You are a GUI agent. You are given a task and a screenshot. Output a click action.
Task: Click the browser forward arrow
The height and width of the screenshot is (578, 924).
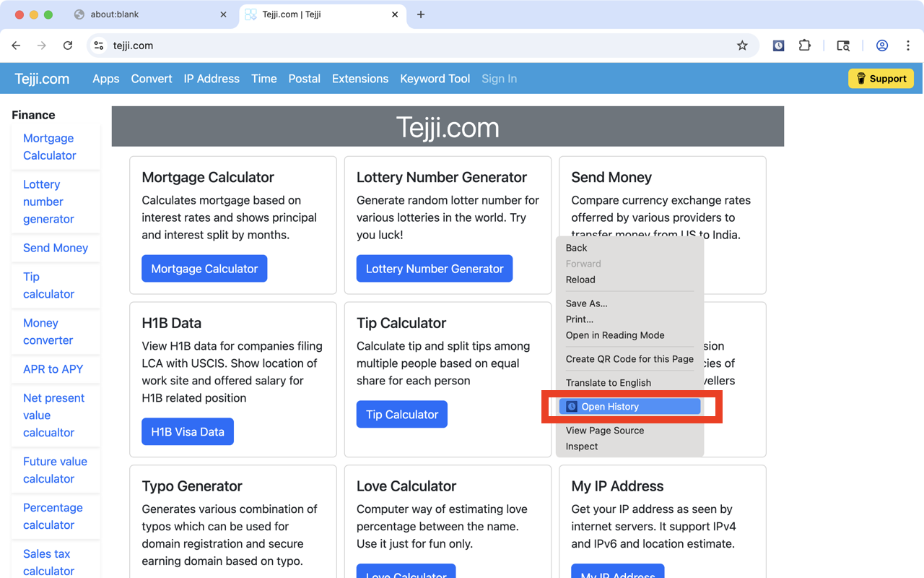click(x=42, y=46)
